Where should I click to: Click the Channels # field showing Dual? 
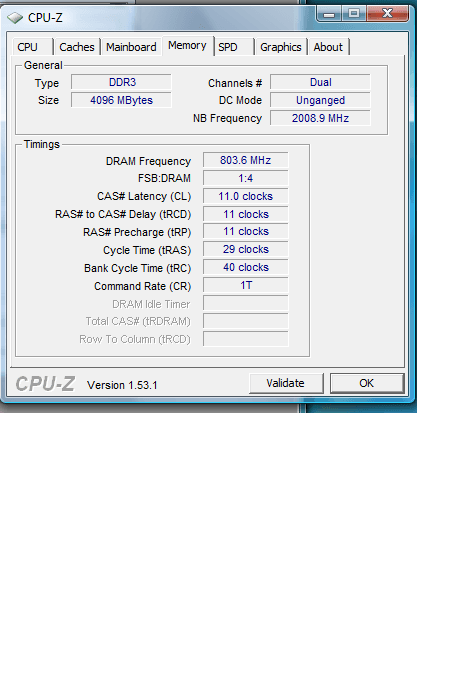[x=320, y=83]
